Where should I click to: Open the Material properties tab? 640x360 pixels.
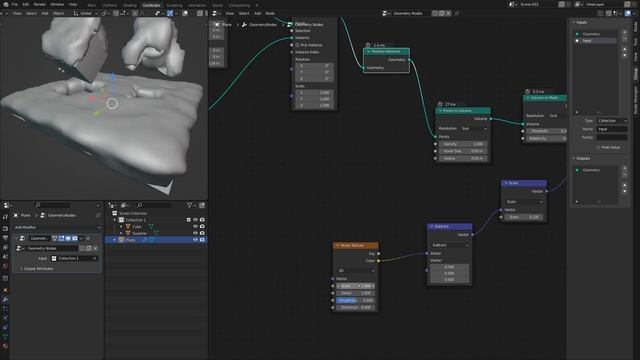tap(5, 346)
